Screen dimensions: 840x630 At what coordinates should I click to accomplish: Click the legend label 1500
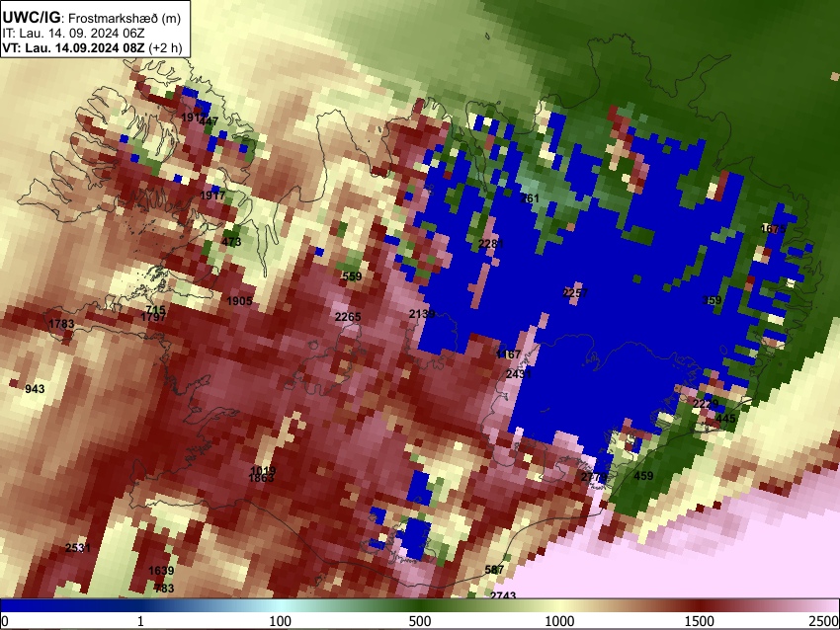pyautogui.click(x=700, y=621)
